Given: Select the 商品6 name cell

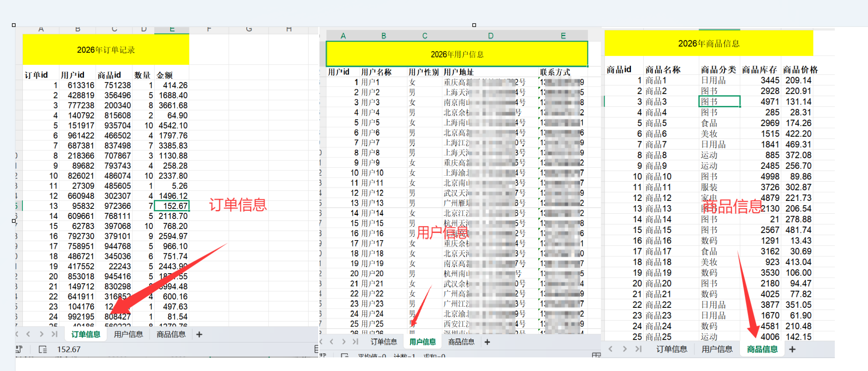Looking at the screenshot, I should click(671, 134).
